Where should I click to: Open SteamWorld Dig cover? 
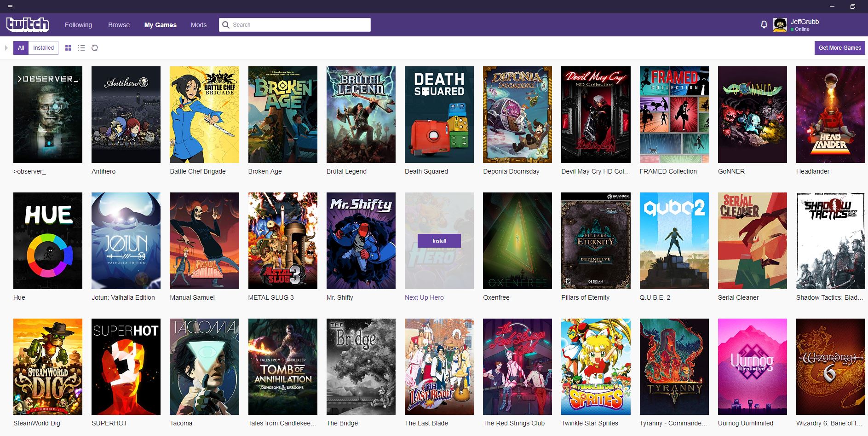48,367
